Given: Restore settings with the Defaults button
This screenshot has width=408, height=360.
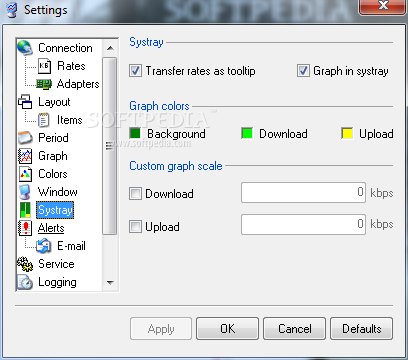Looking at the screenshot, I should 362,329.
